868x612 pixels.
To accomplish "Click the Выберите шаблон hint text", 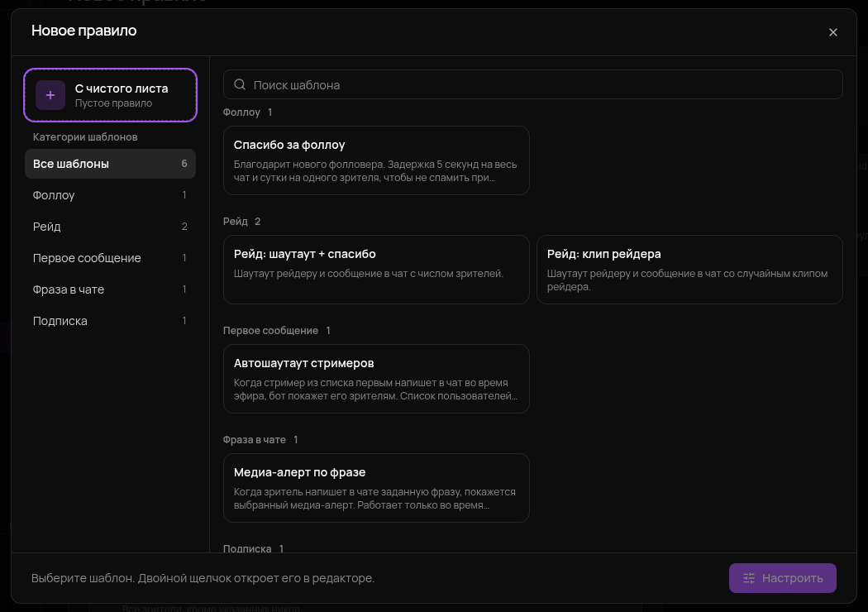I will (x=203, y=578).
